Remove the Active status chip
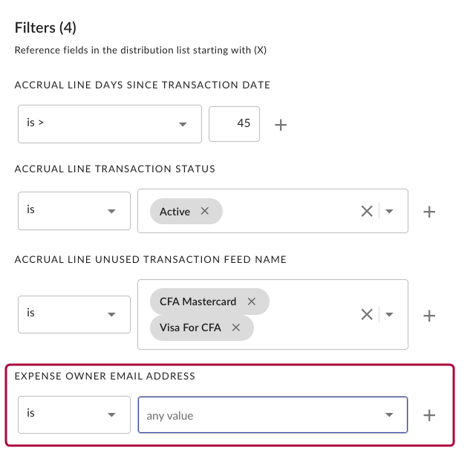This screenshot has height=456, width=476. pos(206,212)
